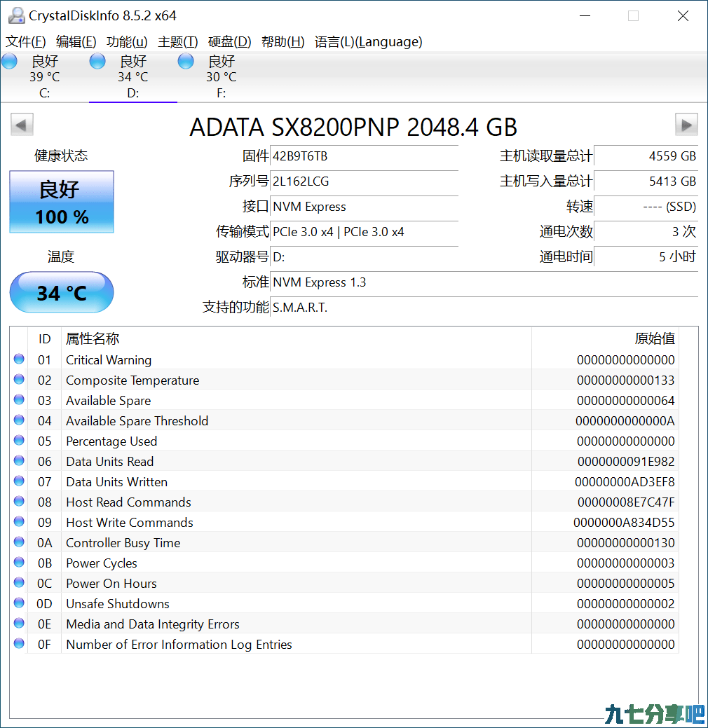Click the rotation rate value ---- (SSD)
Image resolution: width=708 pixels, height=728 pixels.
(x=646, y=207)
